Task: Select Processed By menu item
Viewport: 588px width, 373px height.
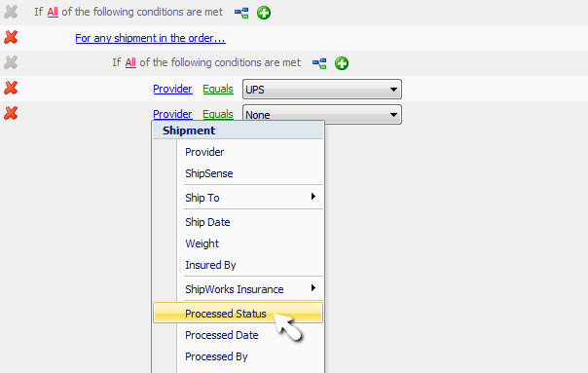Action: (x=239, y=356)
